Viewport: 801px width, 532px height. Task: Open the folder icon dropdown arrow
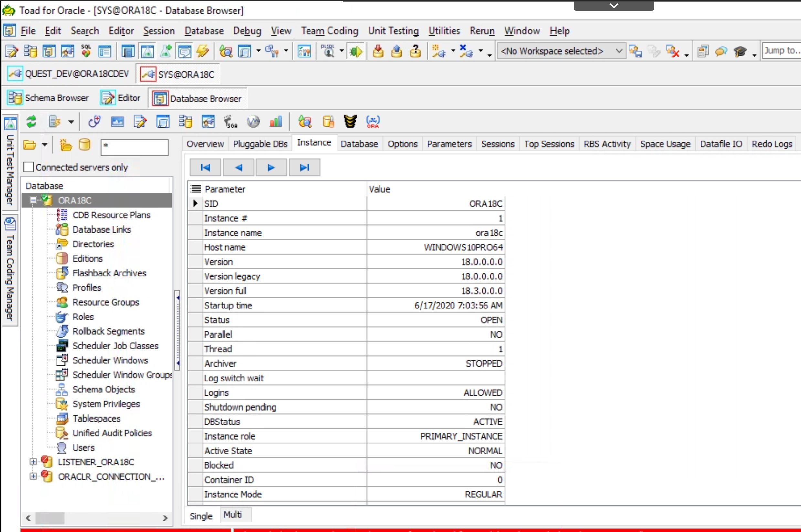(x=45, y=144)
